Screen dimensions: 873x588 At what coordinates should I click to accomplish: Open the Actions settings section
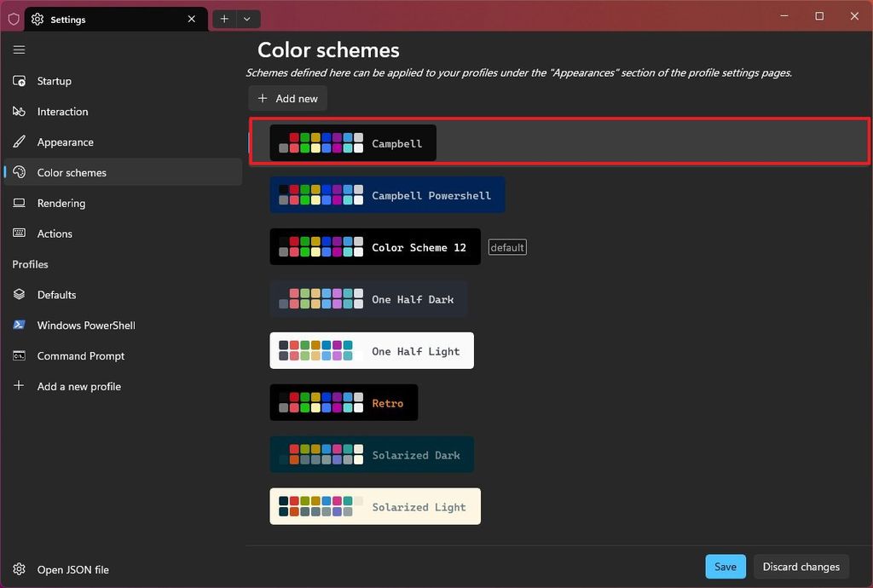[x=55, y=233]
